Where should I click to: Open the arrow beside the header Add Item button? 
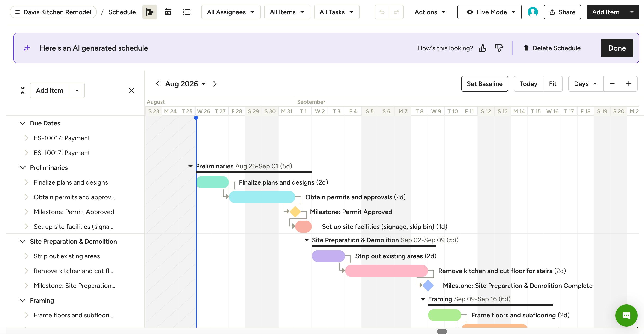632,12
